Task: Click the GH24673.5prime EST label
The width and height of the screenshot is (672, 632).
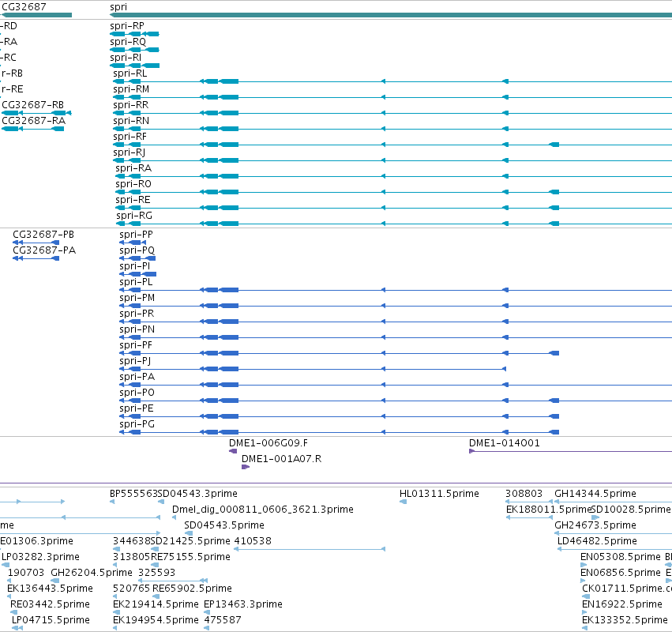Action: pyautogui.click(x=595, y=525)
